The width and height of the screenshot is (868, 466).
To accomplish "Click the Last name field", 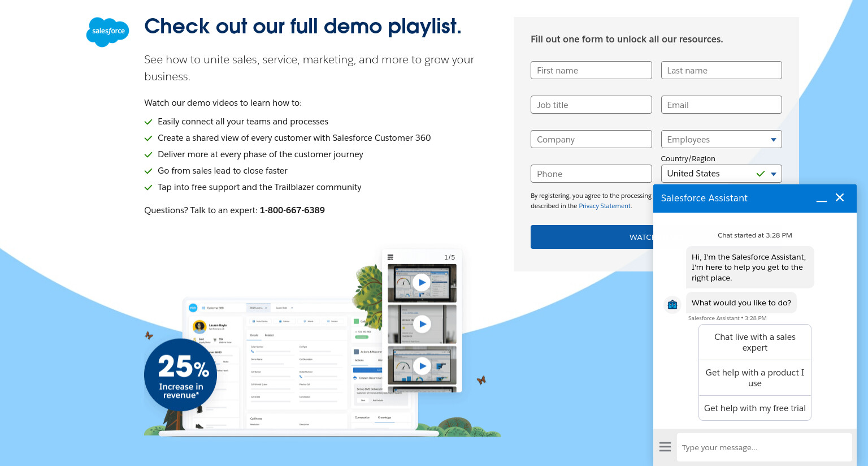I will [x=721, y=70].
